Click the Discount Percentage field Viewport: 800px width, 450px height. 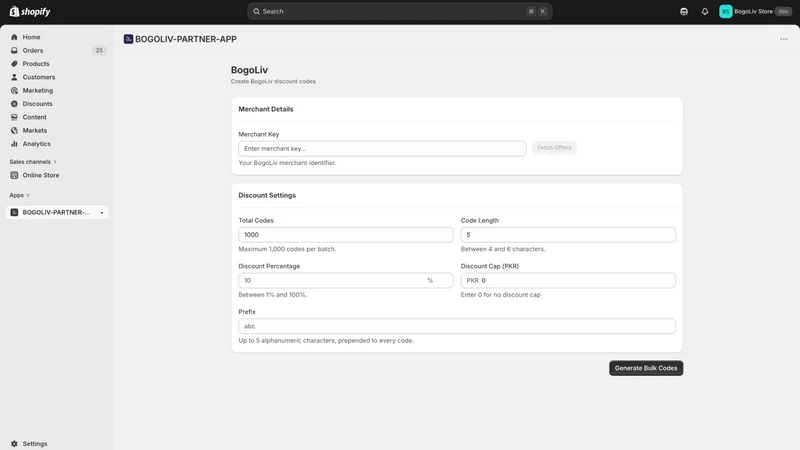(x=346, y=281)
